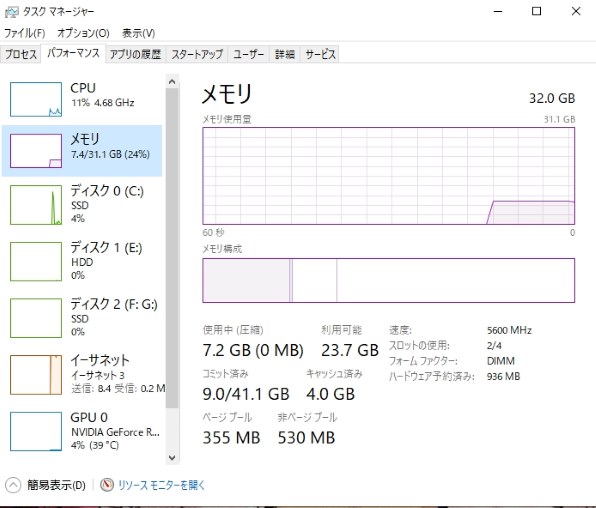
Task: Open the 表示(V) menu
Action: coord(138,33)
